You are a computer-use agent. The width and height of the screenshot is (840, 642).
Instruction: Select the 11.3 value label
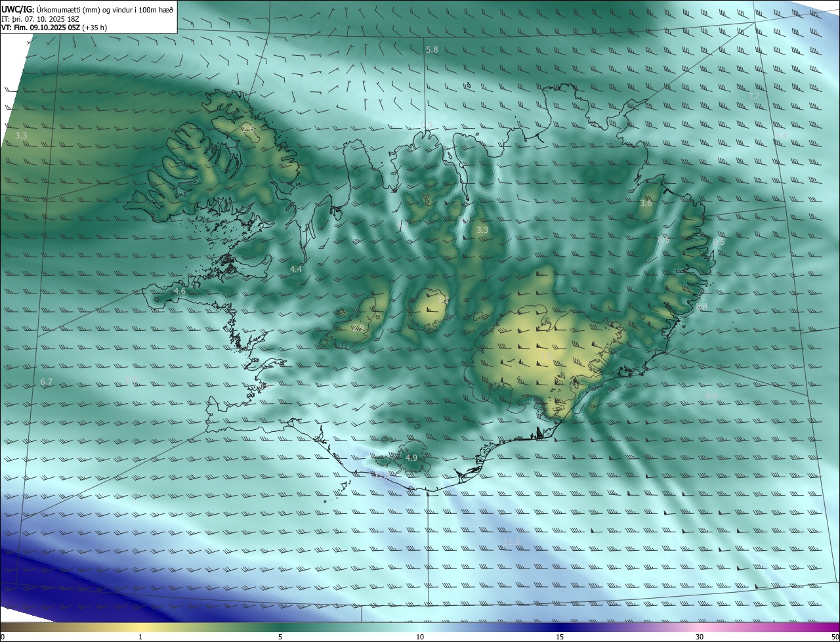(x=512, y=542)
